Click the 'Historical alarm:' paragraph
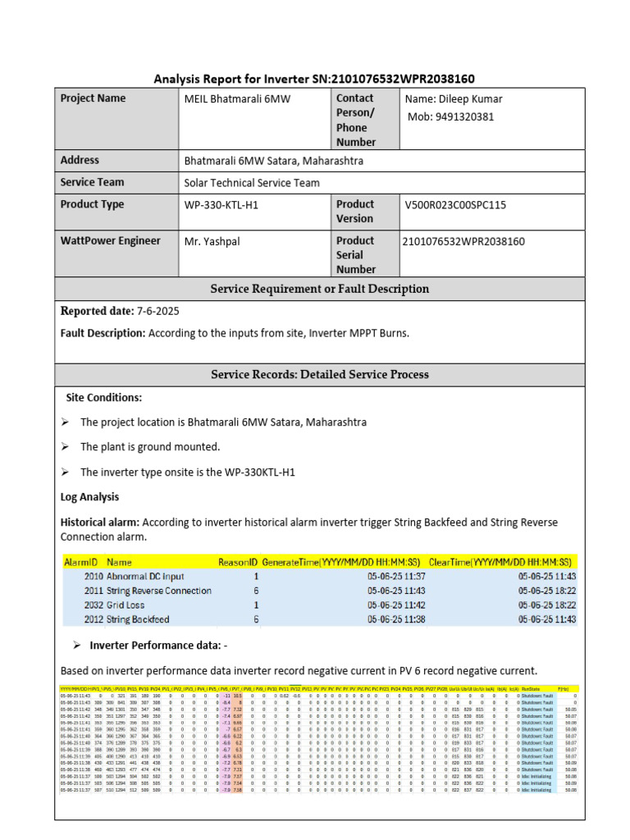 click(x=309, y=529)
